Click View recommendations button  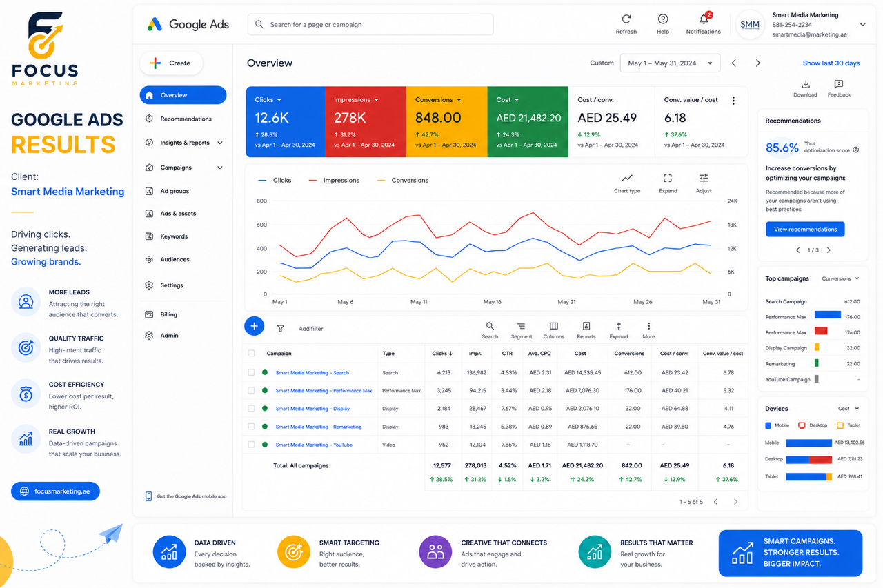805,230
